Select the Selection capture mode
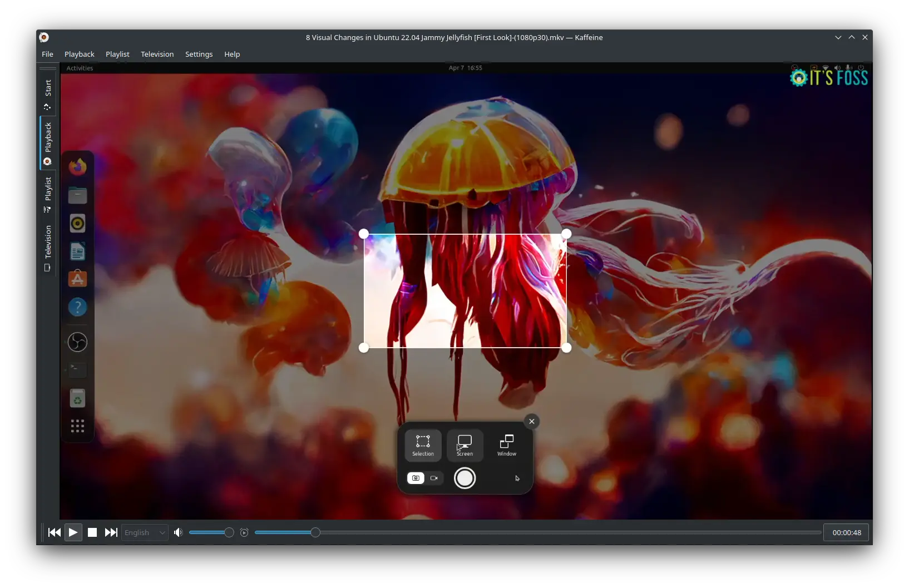Image resolution: width=909 pixels, height=588 pixels. [423, 446]
